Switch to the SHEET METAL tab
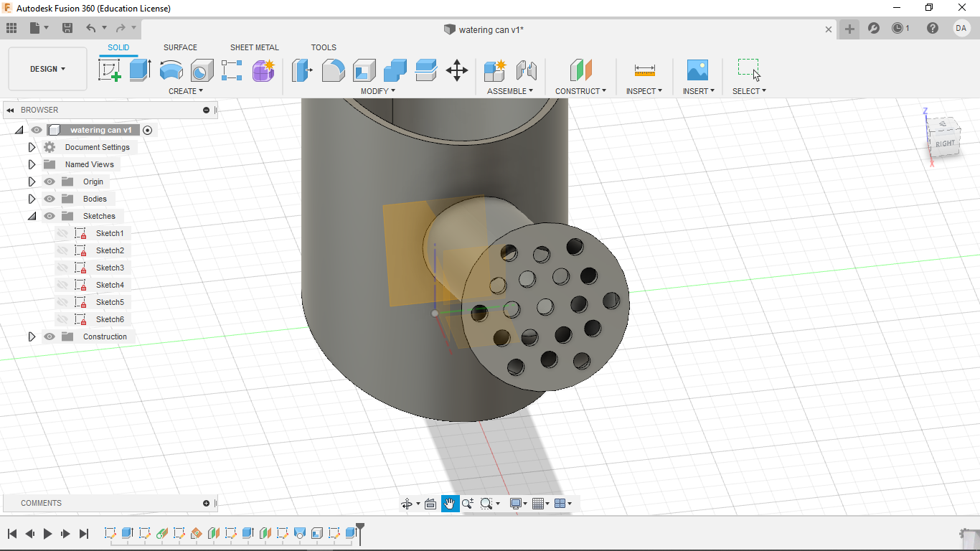The width and height of the screenshot is (980, 551). click(x=255, y=47)
